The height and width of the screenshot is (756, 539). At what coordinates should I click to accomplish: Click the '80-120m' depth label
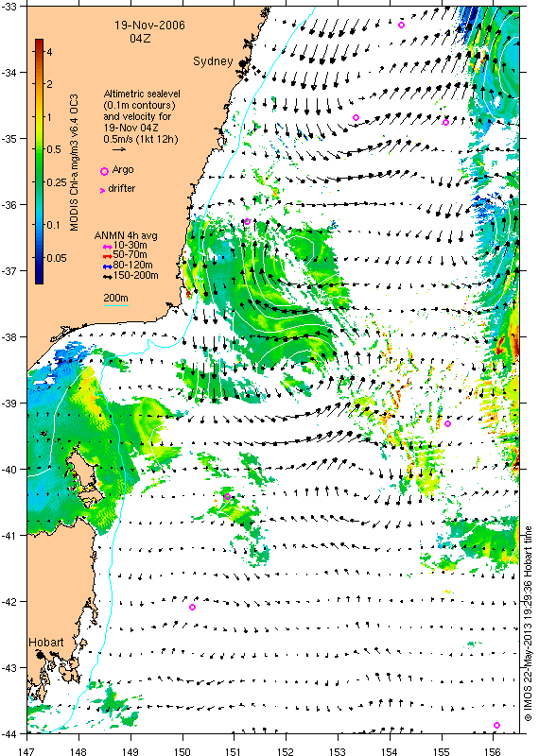coord(132,265)
